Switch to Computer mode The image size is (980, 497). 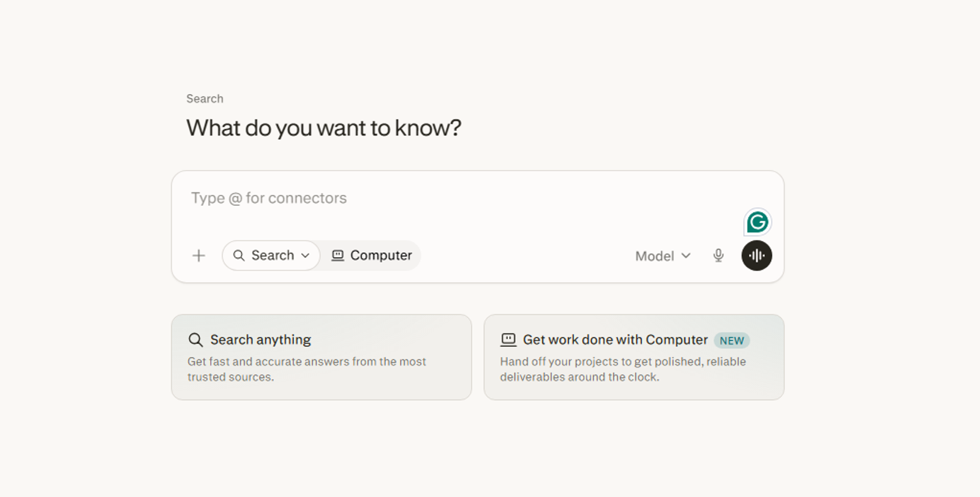[x=371, y=256]
